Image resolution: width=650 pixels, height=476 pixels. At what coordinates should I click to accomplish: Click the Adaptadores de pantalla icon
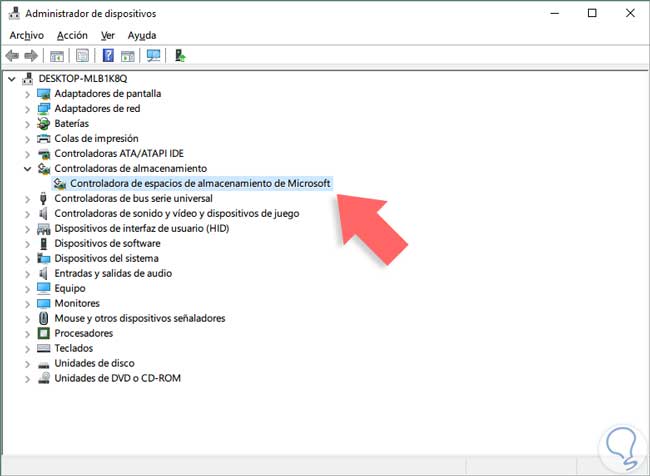44,94
